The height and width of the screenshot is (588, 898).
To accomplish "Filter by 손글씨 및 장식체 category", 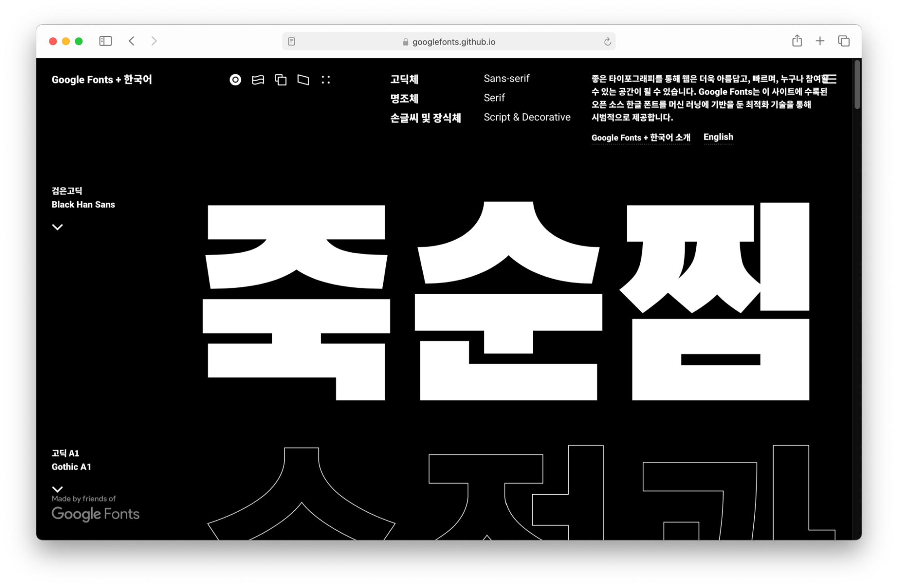I will 425,118.
